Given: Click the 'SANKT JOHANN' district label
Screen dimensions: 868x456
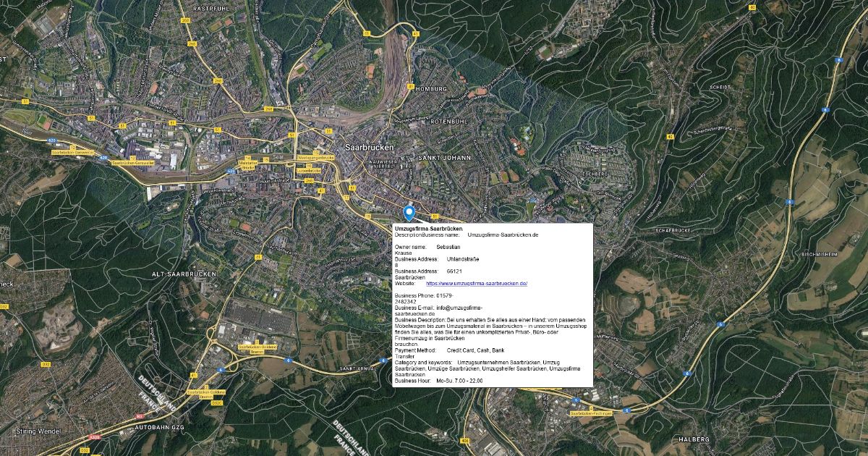Looking at the screenshot, I should 445,157.
